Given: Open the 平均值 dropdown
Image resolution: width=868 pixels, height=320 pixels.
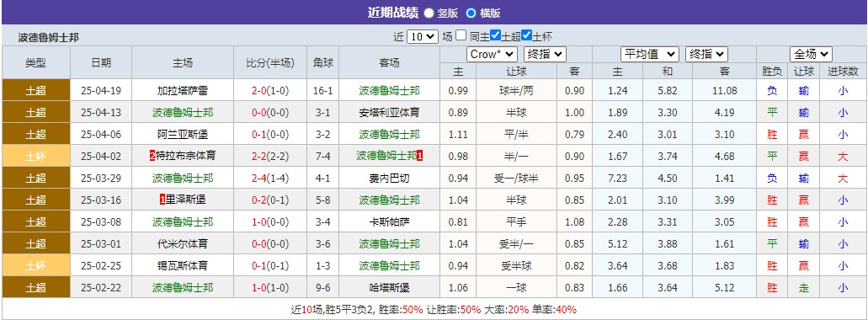Looking at the screenshot, I should point(649,54).
